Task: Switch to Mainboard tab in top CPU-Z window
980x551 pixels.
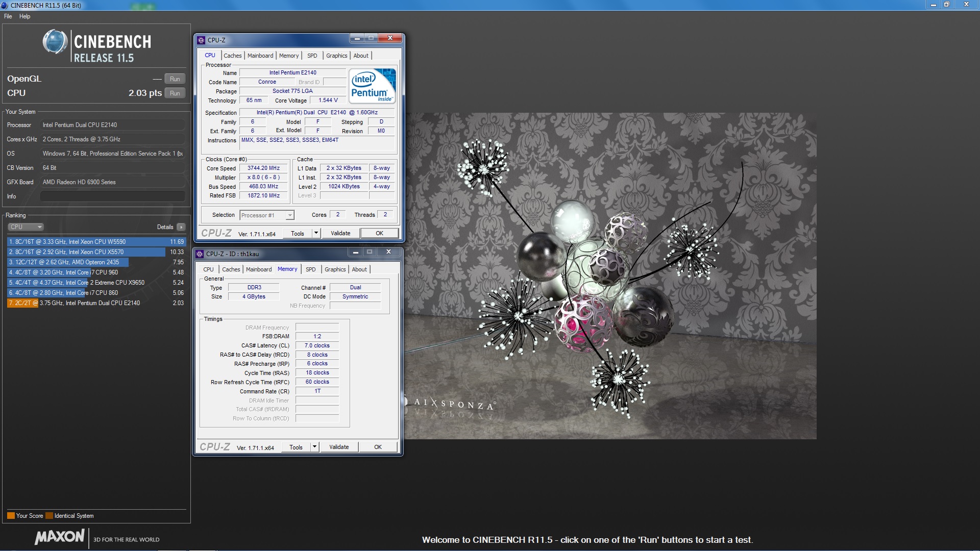Action: pos(260,56)
